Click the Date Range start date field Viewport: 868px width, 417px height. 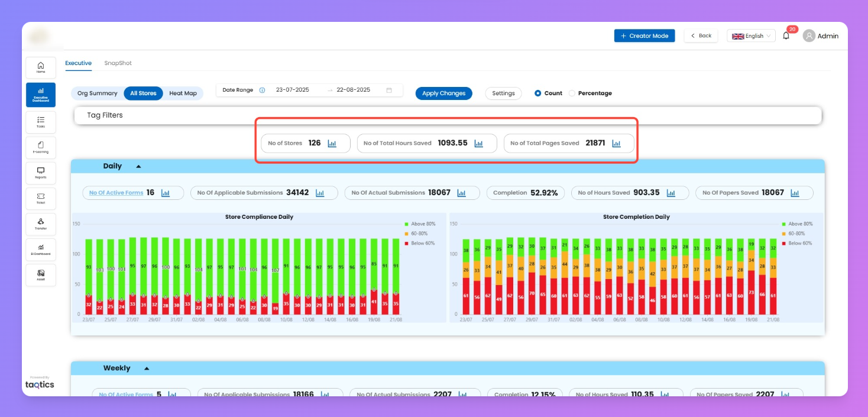(x=293, y=90)
